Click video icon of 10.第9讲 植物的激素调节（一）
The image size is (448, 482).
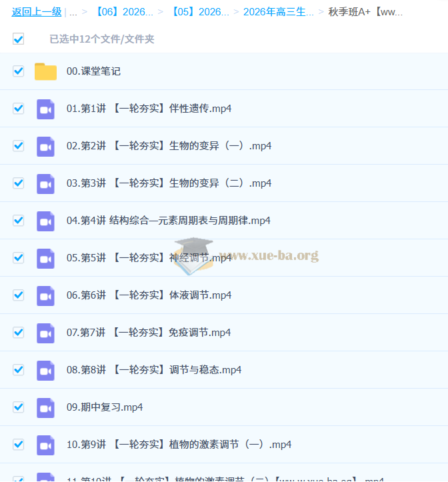[x=45, y=445]
